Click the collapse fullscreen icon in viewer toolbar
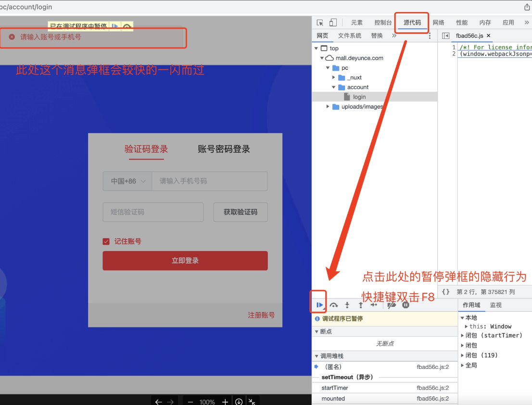Screen dimensions: 532x405 [x=252, y=402]
